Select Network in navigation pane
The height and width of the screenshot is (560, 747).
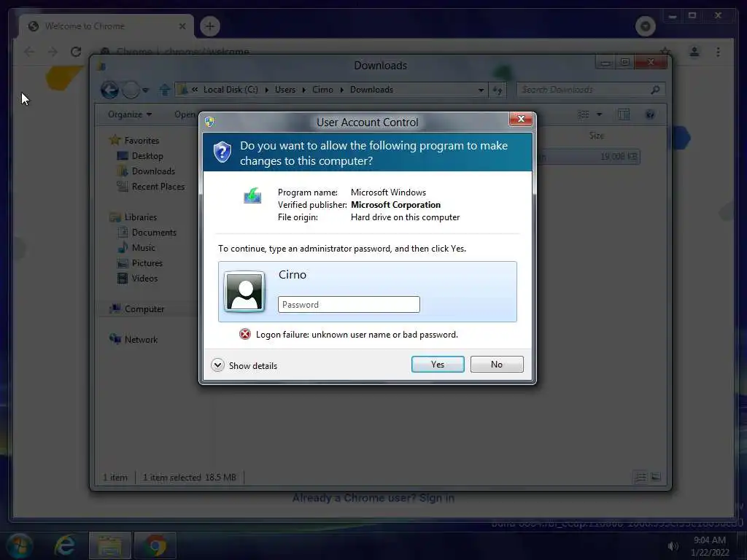click(x=141, y=340)
